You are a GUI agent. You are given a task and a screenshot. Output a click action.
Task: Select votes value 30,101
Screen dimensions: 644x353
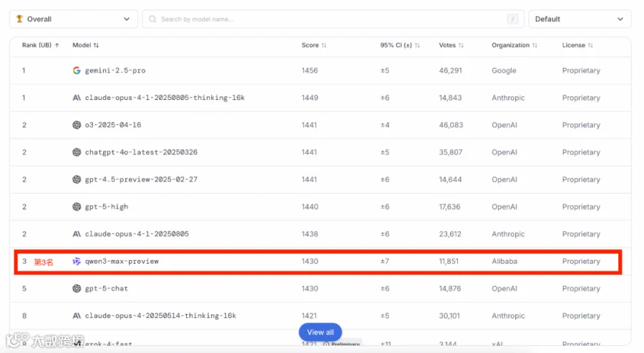pyautogui.click(x=449, y=316)
